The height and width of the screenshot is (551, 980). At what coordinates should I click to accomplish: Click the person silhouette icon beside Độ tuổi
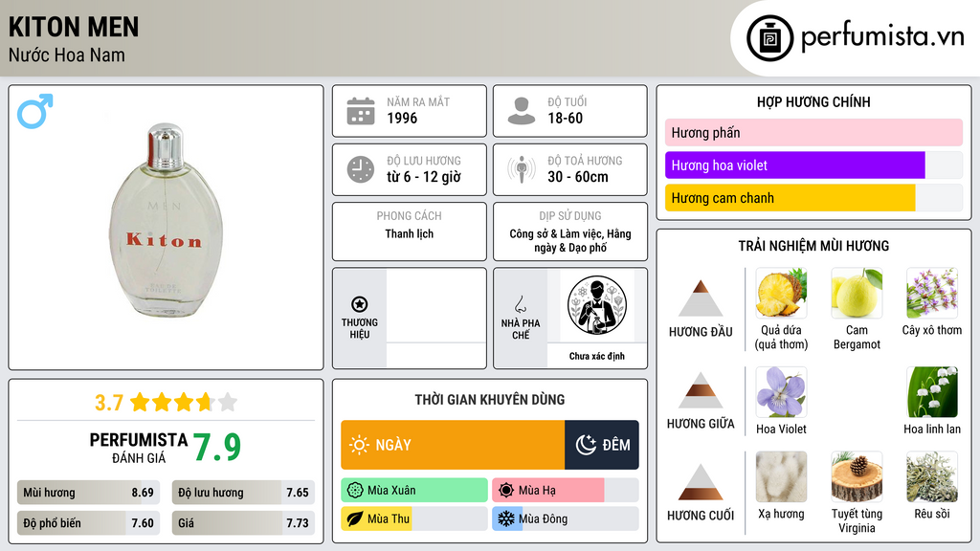(x=522, y=111)
